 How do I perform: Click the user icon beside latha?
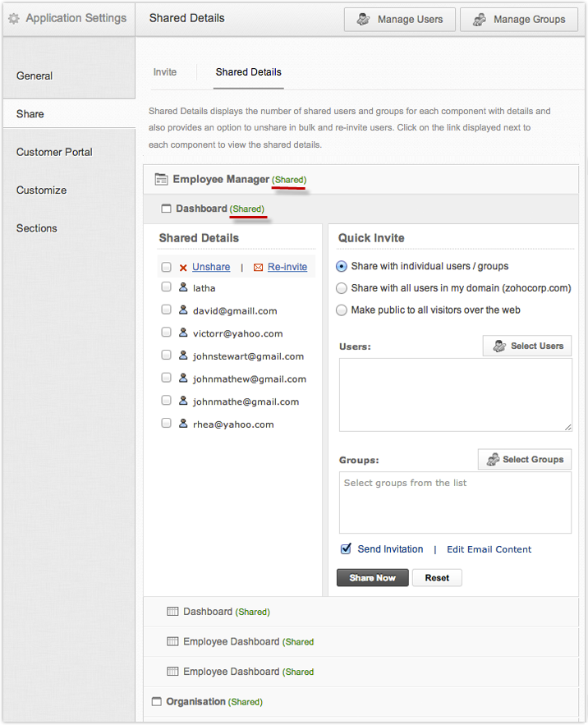point(183,287)
